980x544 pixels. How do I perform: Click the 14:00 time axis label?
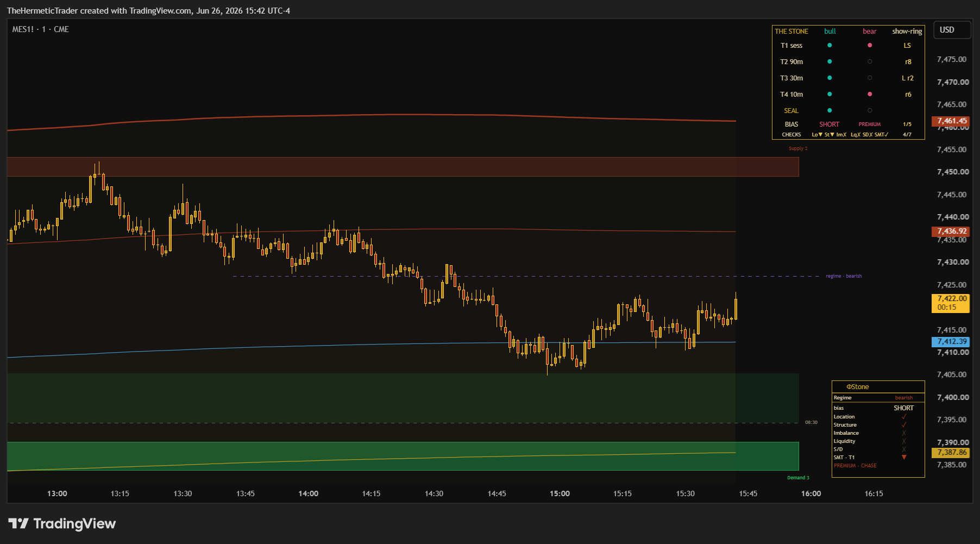[308, 493]
